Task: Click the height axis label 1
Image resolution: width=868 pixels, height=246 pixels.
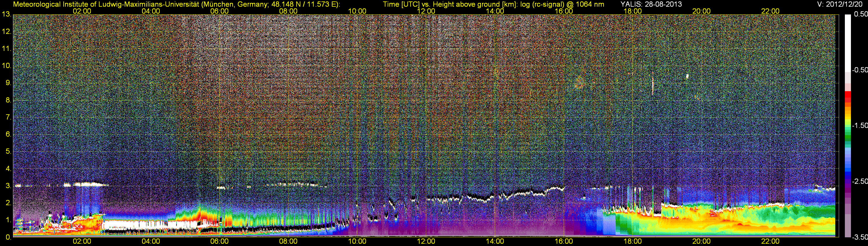Action: pyautogui.click(x=8, y=220)
